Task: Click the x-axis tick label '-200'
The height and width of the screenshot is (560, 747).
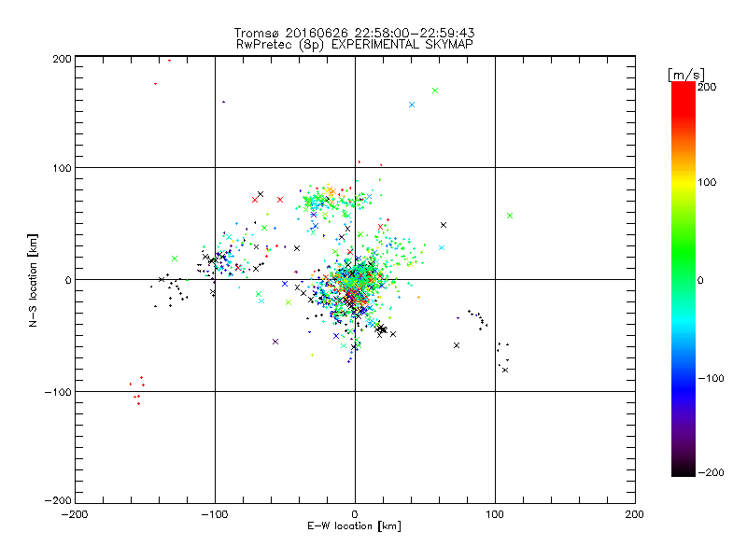Action: [75, 514]
